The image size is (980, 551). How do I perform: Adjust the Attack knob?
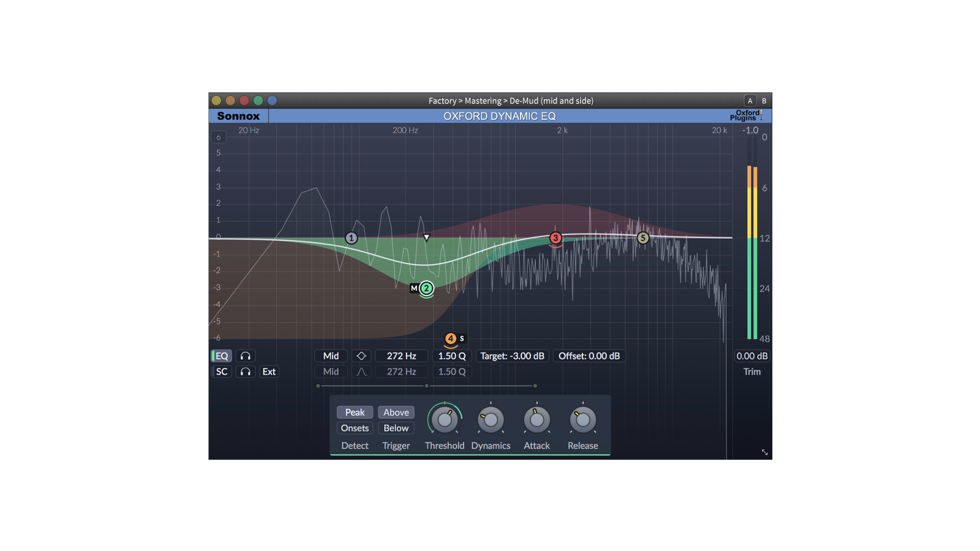537,420
